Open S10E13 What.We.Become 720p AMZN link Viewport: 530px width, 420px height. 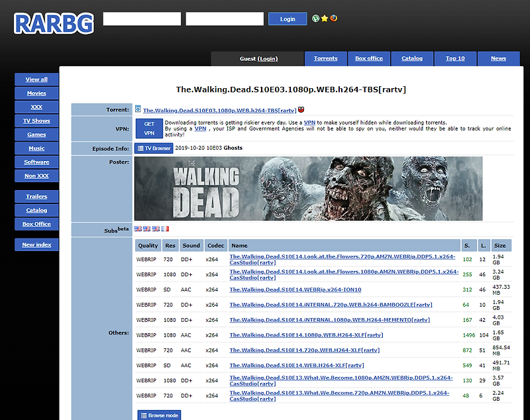[x=339, y=395]
